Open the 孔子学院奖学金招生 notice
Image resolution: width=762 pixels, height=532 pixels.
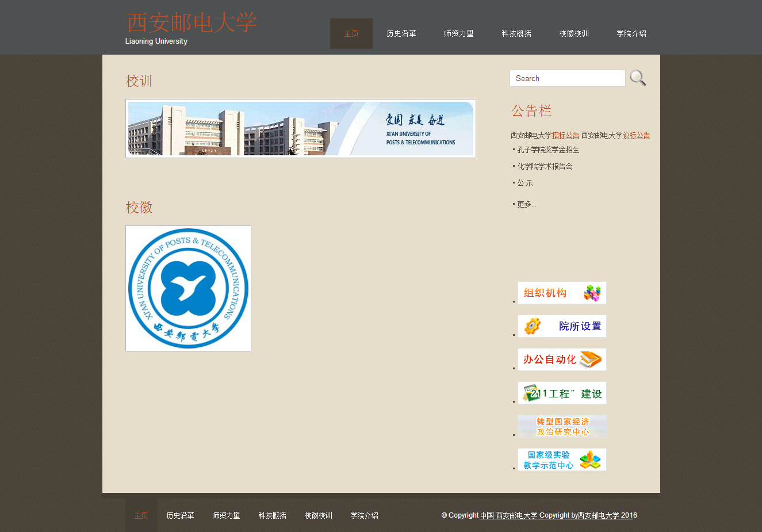click(x=548, y=150)
